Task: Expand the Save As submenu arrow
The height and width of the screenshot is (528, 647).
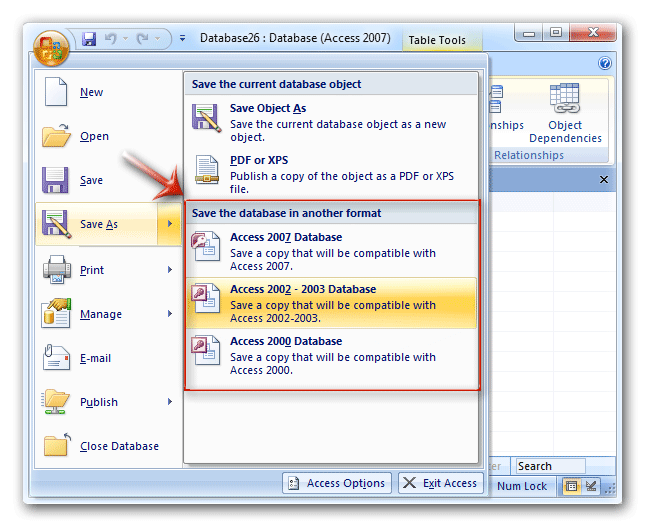Action: (x=170, y=224)
